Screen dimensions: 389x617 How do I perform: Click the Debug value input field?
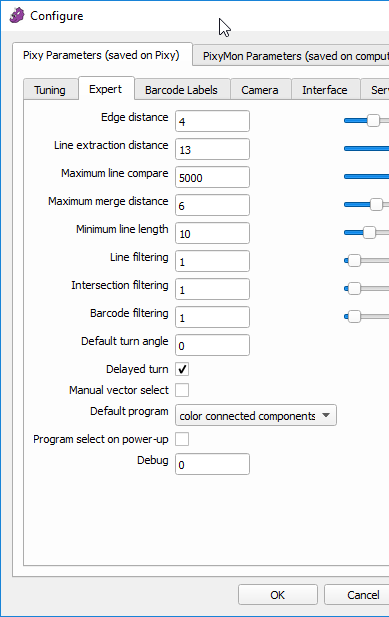click(212, 464)
